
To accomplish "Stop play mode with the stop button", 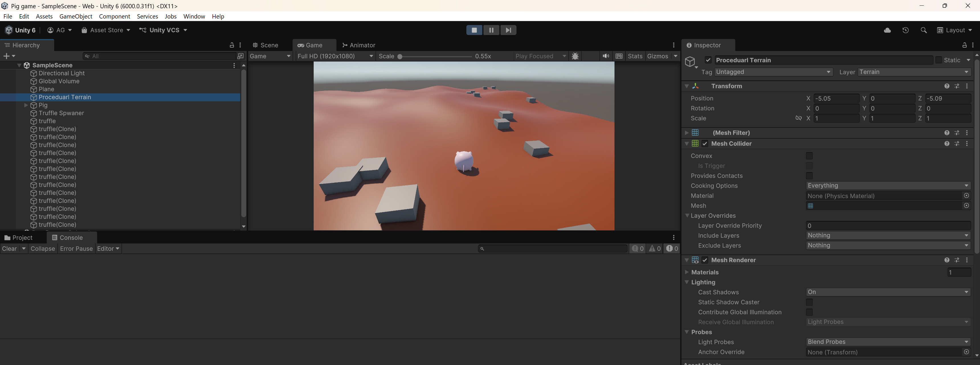I will tap(474, 30).
